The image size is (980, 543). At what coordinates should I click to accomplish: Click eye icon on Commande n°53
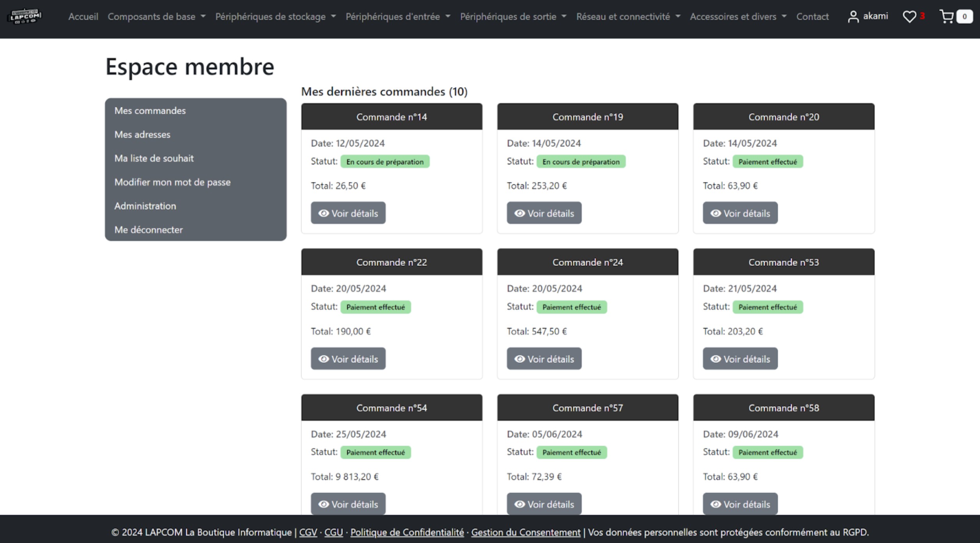715,359
